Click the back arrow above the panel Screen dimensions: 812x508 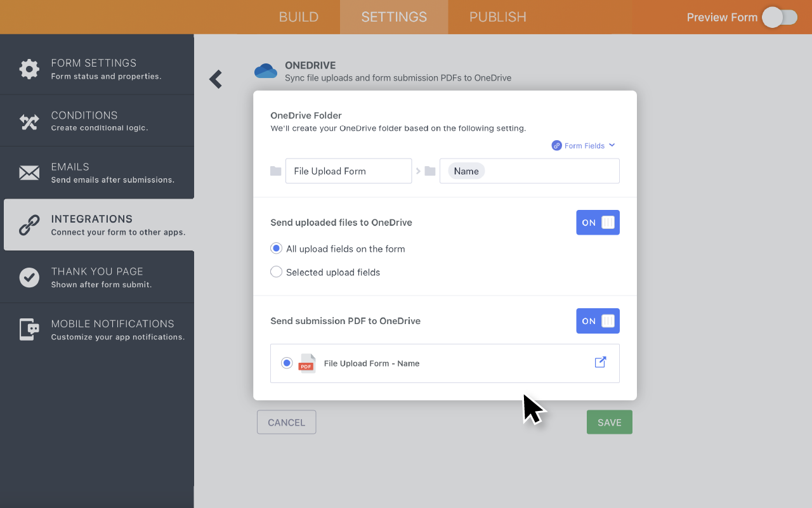(x=215, y=79)
